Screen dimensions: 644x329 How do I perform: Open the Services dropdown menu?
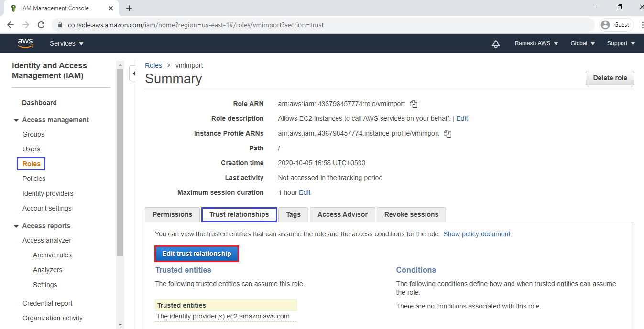(x=66, y=43)
